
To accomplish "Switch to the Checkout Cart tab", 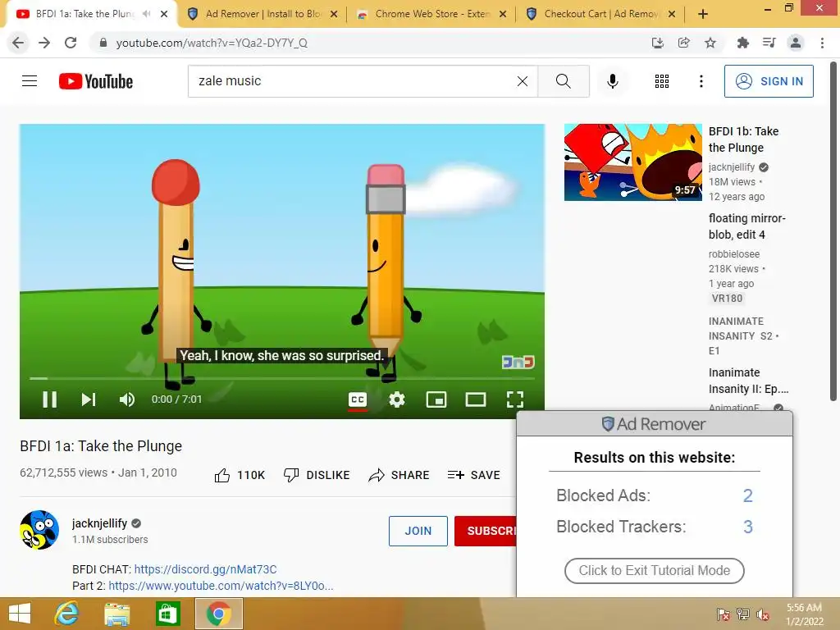I will tap(601, 14).
